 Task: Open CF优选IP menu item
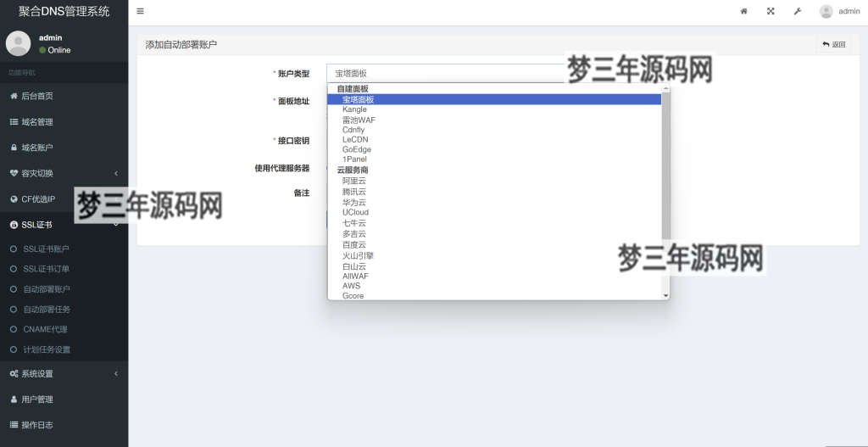64,198
